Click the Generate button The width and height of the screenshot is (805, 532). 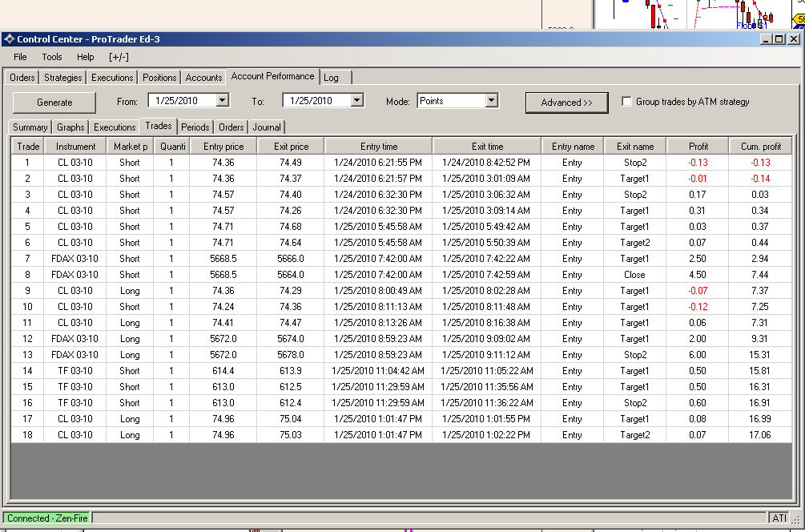[54, 103]
